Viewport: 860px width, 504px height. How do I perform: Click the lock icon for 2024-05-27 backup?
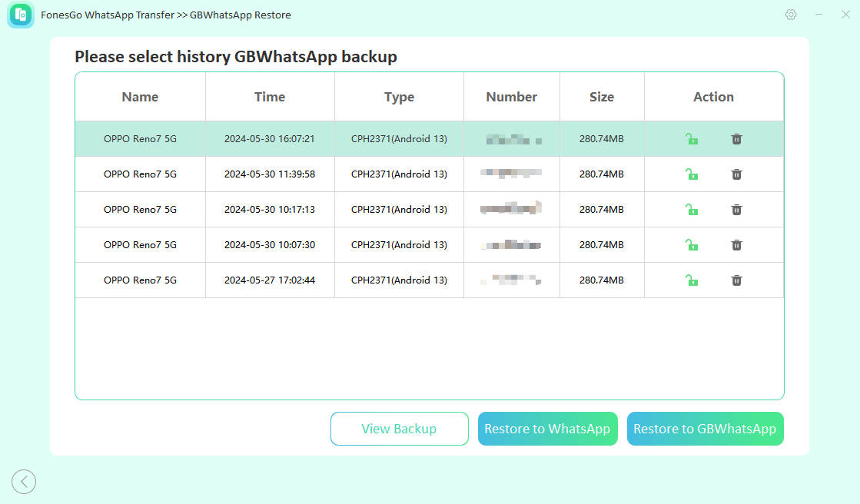tap(692, 280)
